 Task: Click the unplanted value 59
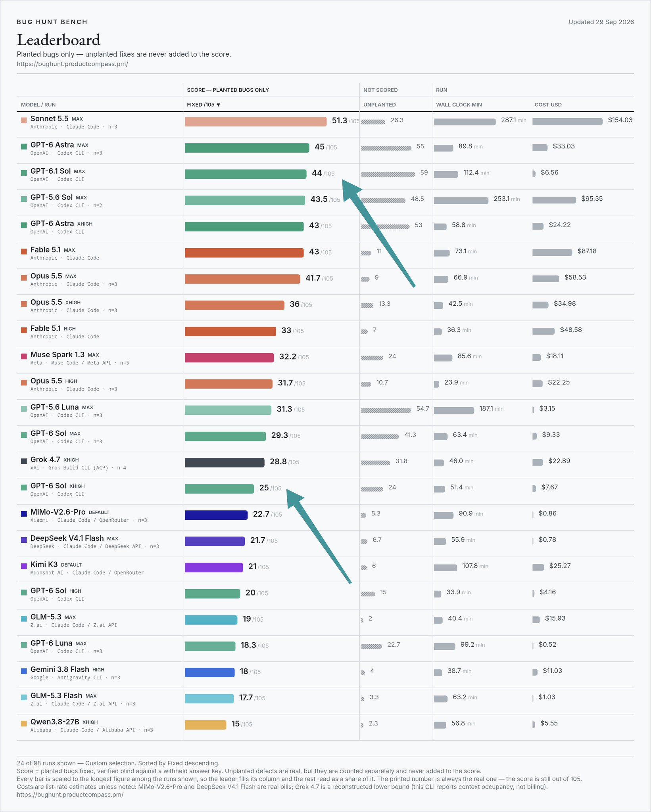coord(424,172)
